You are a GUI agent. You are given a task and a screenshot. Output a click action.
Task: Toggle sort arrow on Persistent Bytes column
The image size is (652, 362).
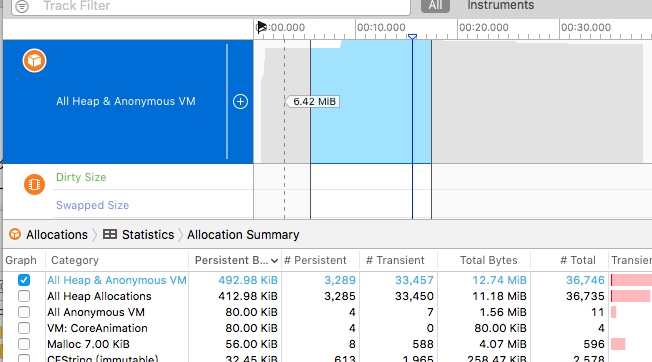[x=274, y=261]
